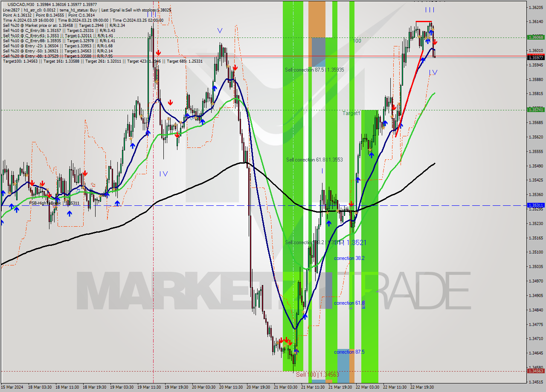
Task: Select the blue 'correction 61.8' label
Action: point(349,303)
